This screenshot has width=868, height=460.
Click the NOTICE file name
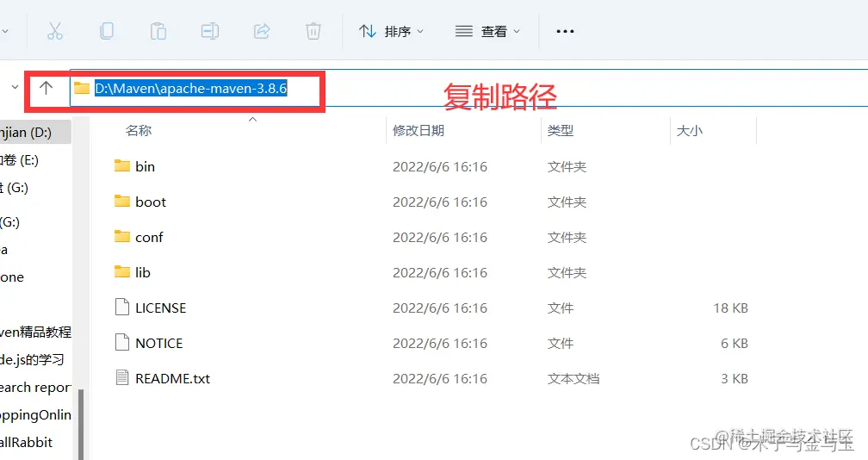coord(158,344)
